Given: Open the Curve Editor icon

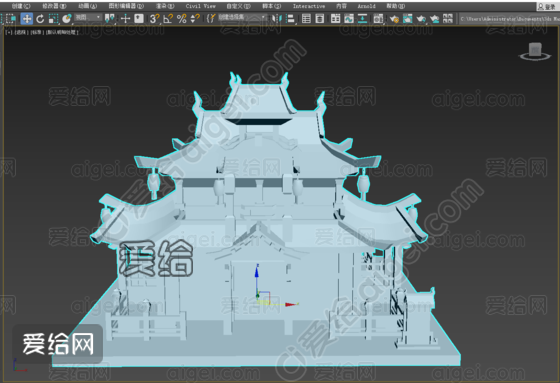Looking at the screenshot, I should tap(349, 19).
